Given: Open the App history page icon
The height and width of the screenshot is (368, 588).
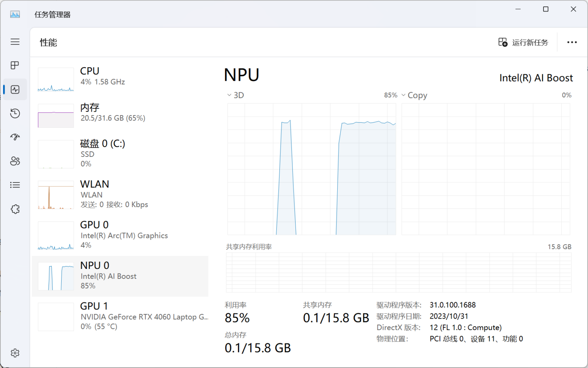Looking at the screenshot, I should 15,113.
